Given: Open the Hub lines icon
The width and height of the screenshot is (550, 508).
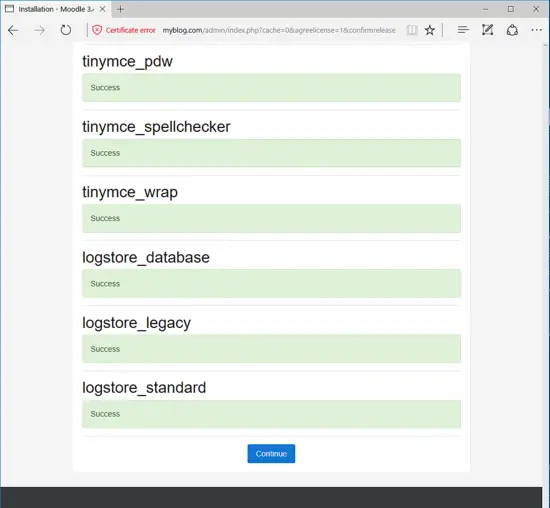Looking at the screenshot, I should (x=463, y=30).
